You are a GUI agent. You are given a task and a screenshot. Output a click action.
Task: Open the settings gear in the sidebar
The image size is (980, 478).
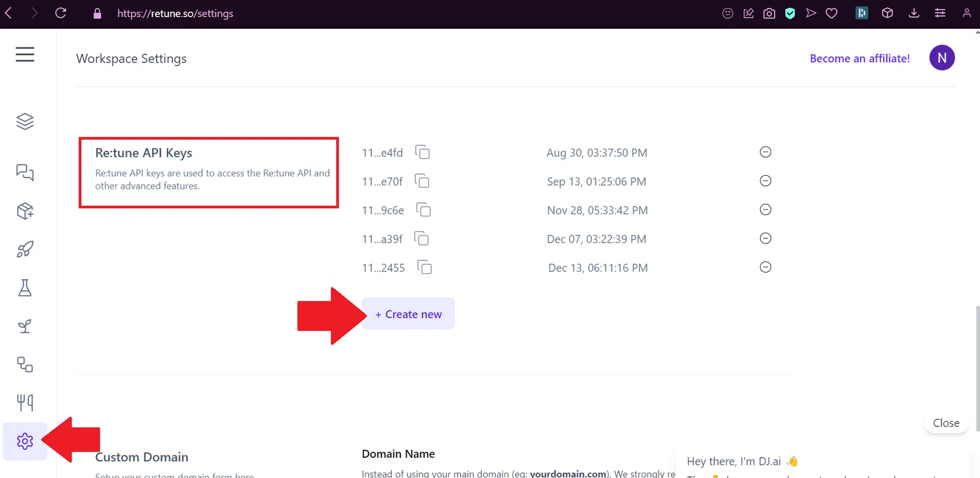tap(25, 441)
